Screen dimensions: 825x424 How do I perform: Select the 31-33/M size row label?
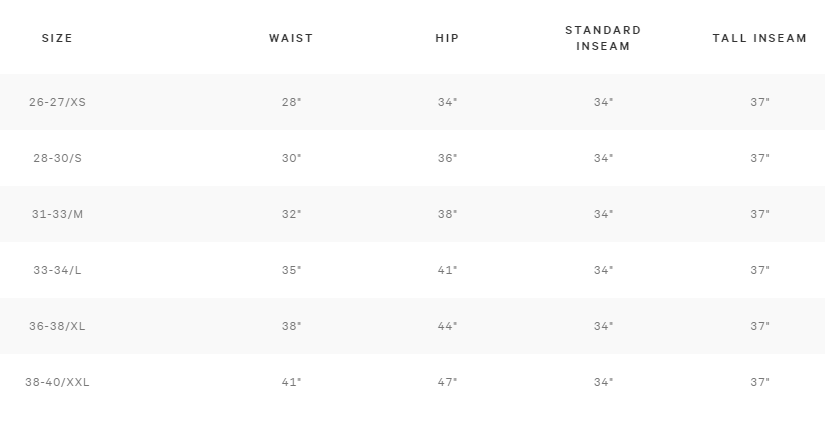(57, 214)
